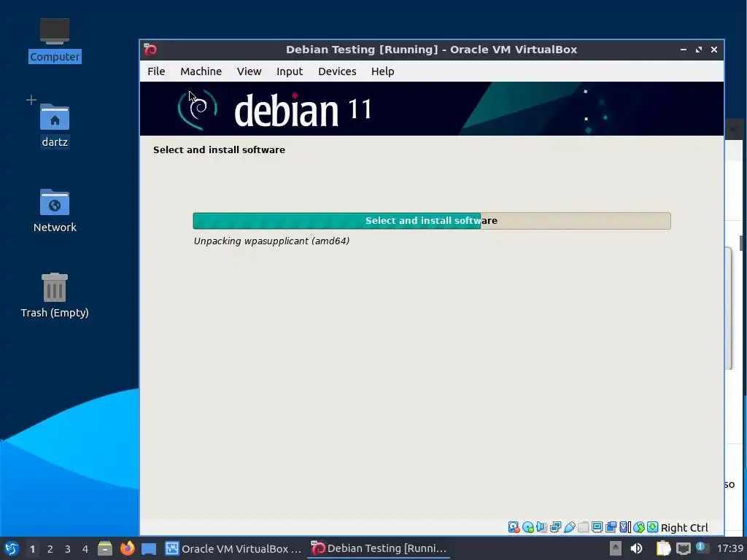747x560 pixels.
Task: Click the VirtualBox window title bar icon
Action: coord(150,50)
